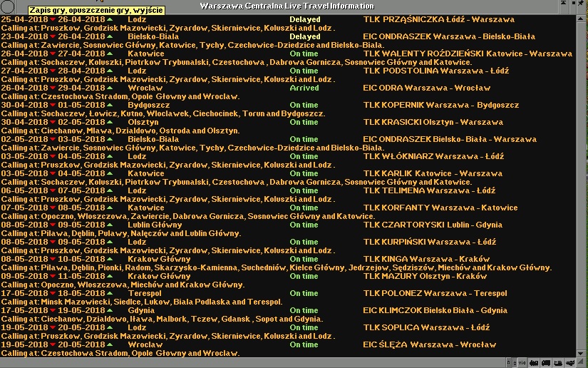Toggle the road vehicle truck filter icon

pyautogui.click(x=546, y=362)
